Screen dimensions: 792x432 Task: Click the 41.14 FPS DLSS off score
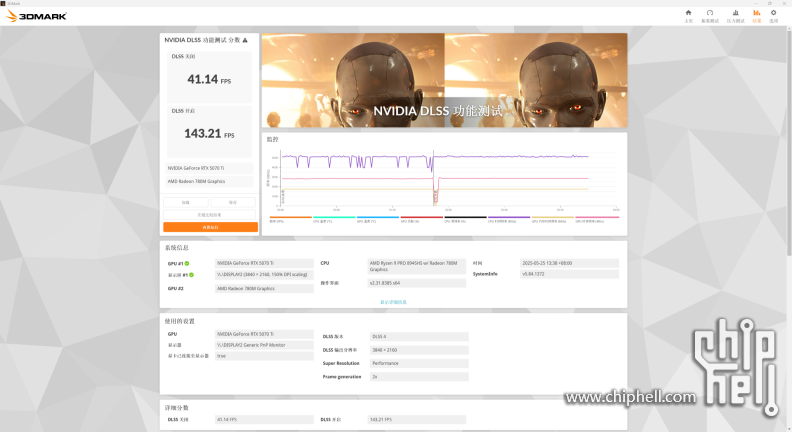(209, 79)
